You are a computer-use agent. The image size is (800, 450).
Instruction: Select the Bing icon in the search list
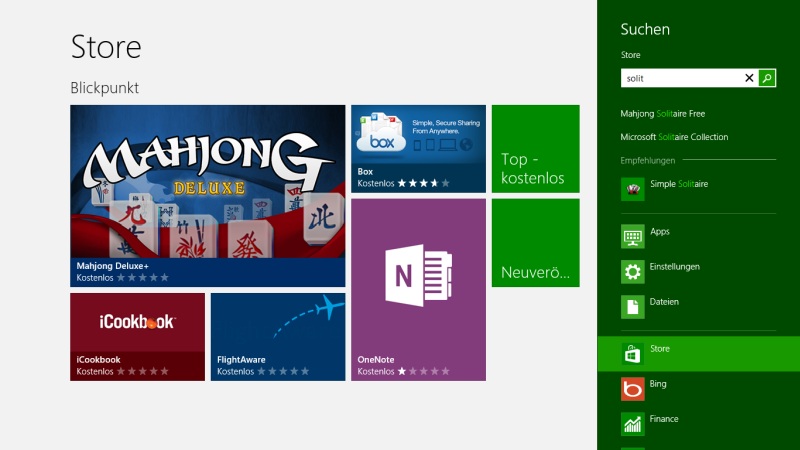pyautogui.click(x=633, y=389)
